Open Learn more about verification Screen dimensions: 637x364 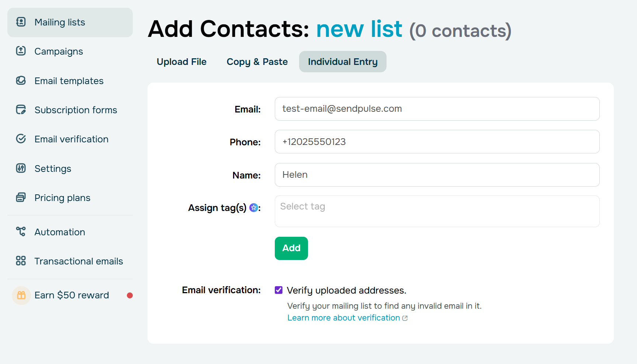click(x=343, y=318)
